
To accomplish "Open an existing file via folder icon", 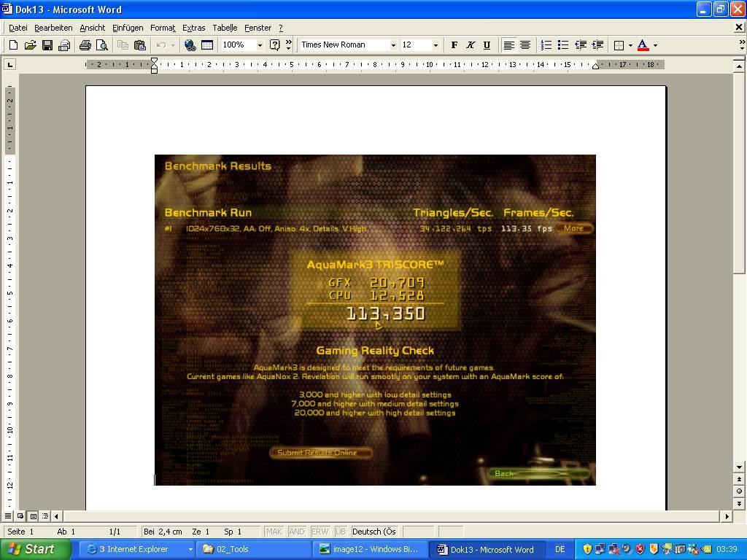I will pos(30,45).
